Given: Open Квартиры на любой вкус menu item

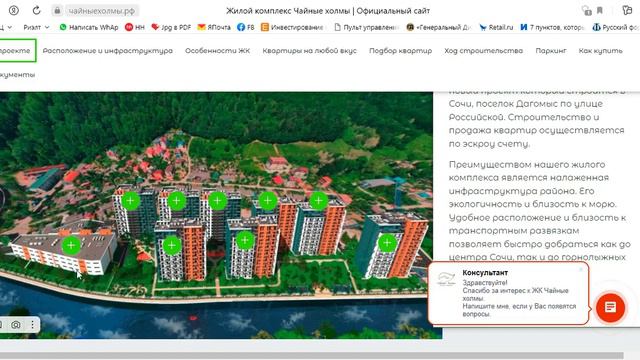Looking at the screenshot, I should (309, 51).
